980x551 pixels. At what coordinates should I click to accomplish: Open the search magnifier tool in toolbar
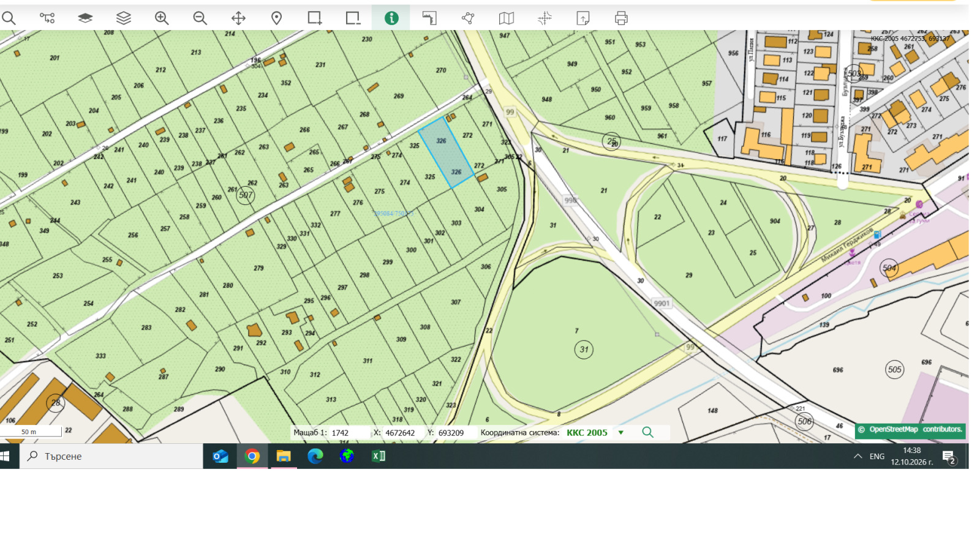pyautogui.click(x=9, y=18)
